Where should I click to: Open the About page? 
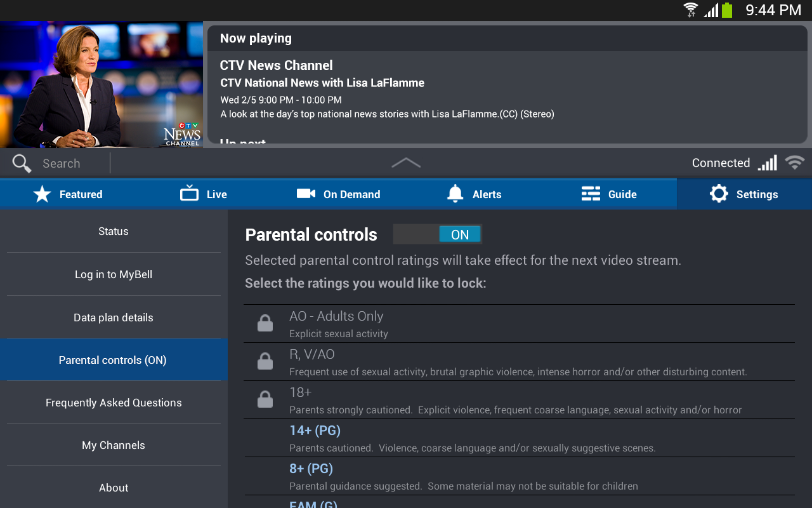point(114,488)
